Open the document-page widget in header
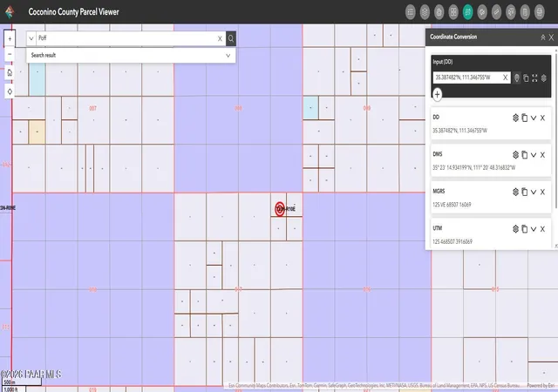558x392 pixels. pos(525,12)
